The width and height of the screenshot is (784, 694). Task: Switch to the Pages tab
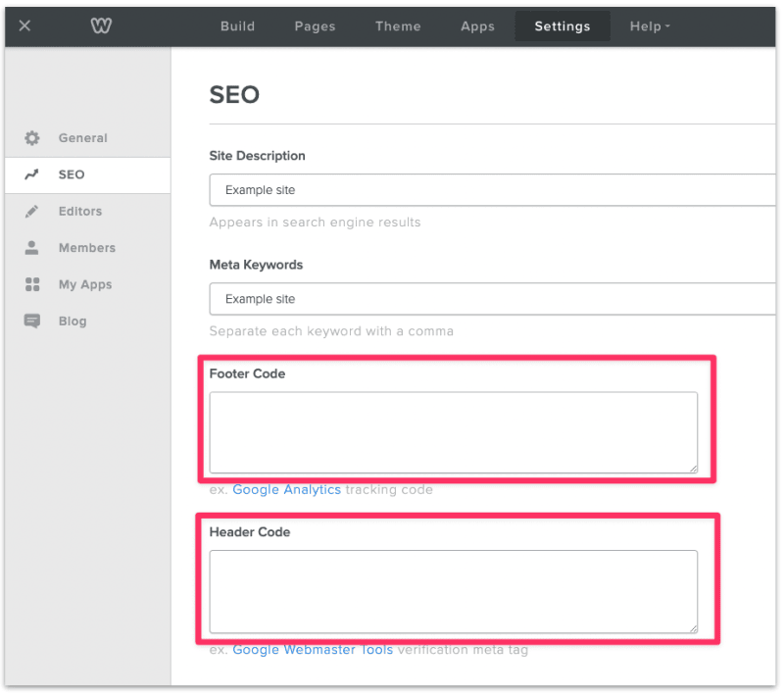[x=315, y=26]
